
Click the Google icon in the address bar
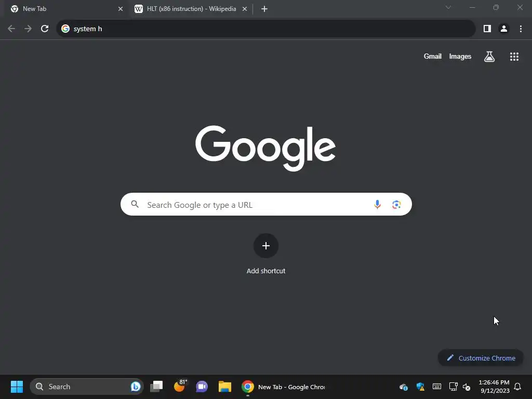(x=65, y=29)
